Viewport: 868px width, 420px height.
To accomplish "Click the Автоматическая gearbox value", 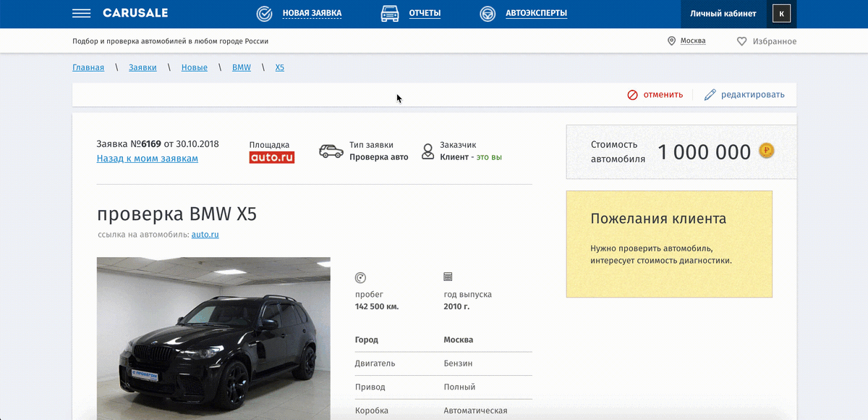I will [475, 411].
